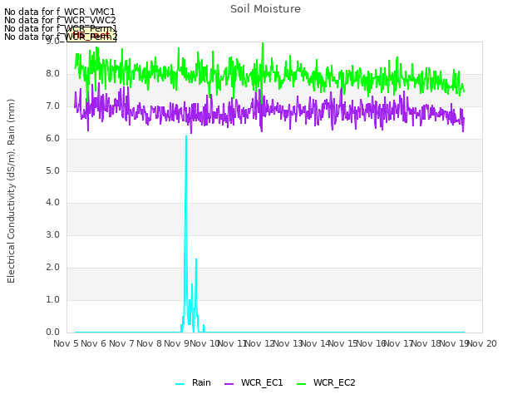This screenshot has height=399, width=532.
Task: Click the 8.0 y-axis tick label
Action: pos(52,74)
